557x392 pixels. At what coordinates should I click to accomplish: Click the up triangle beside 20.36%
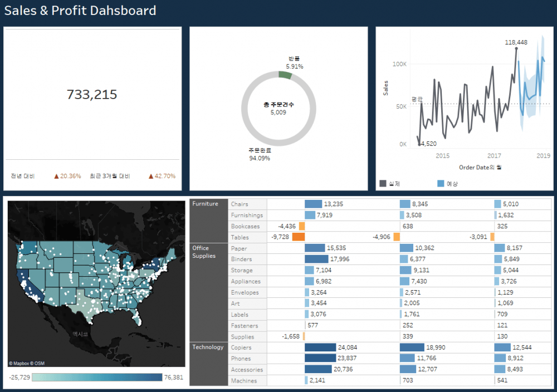(x=56, y=177)
